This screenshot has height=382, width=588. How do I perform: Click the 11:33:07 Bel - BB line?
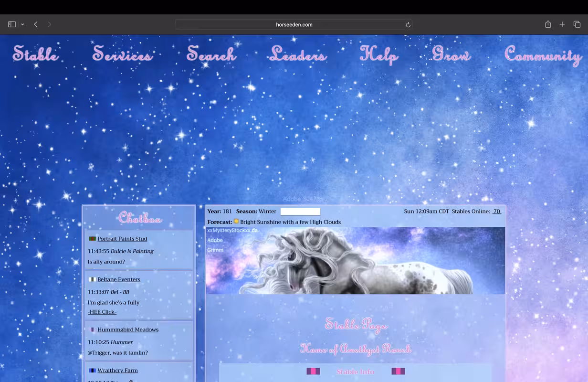(108, 292)
